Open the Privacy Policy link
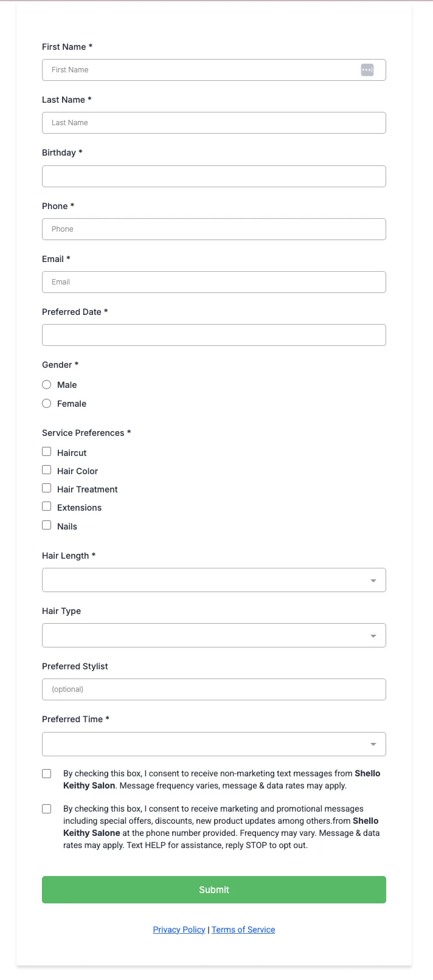 [179, 930]
